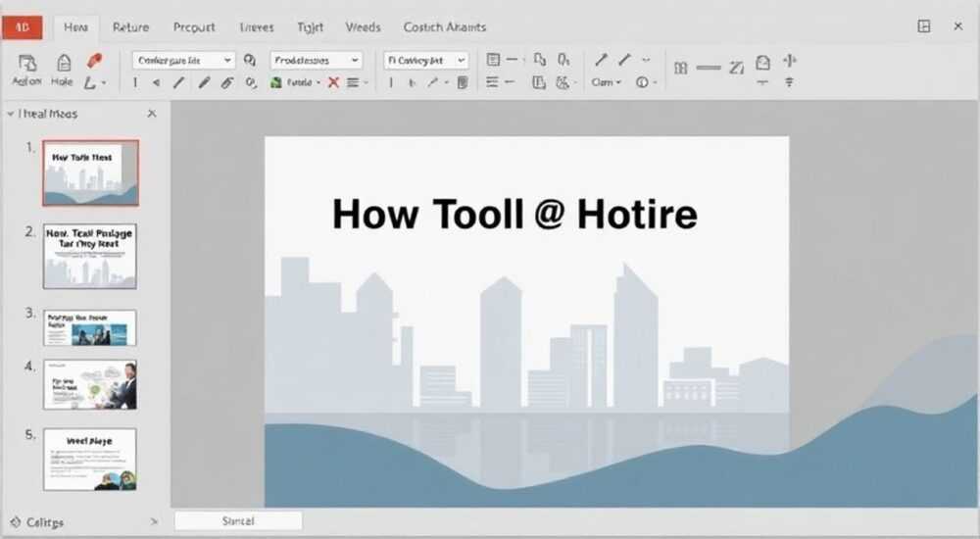This screenshot has width=980, height=539.
Task: Click the two-column icon right of the info icon
Action: [x=681, y=69]
